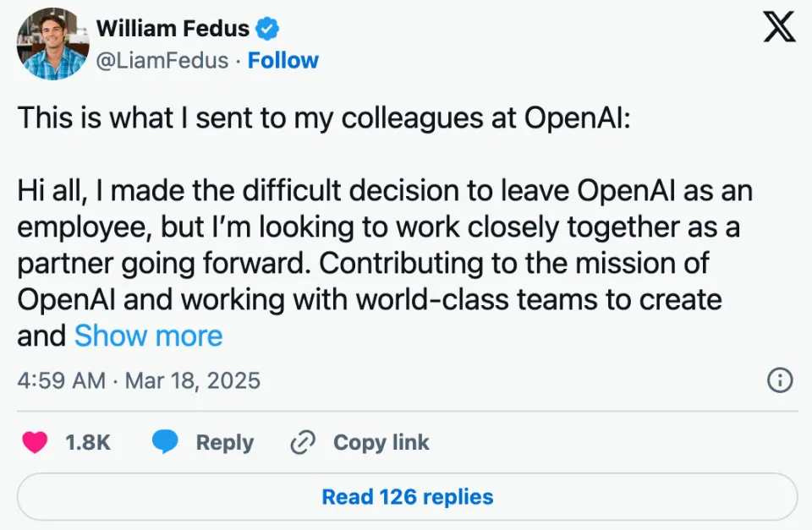Click the Copy link text label
The height and width of the screenshot is (530, 812).
pos(381,442)
